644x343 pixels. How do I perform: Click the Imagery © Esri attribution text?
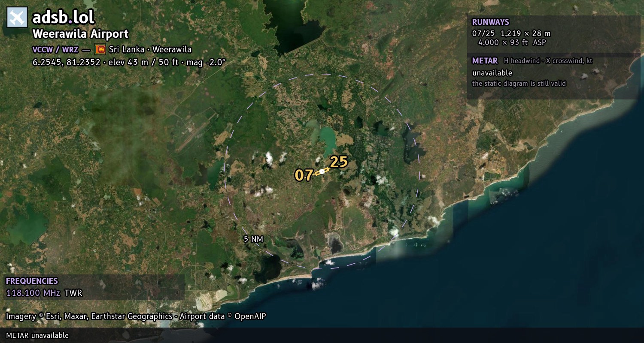click(89, 316)
